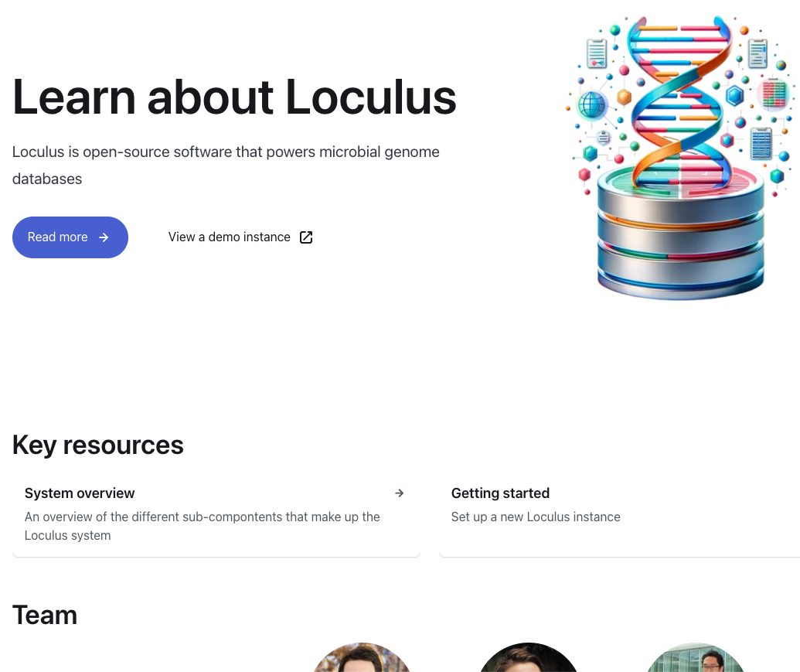The width and height of the screenshot is (800, 672).
Task: Open the Getting started resource card
Action: (619, 517)
